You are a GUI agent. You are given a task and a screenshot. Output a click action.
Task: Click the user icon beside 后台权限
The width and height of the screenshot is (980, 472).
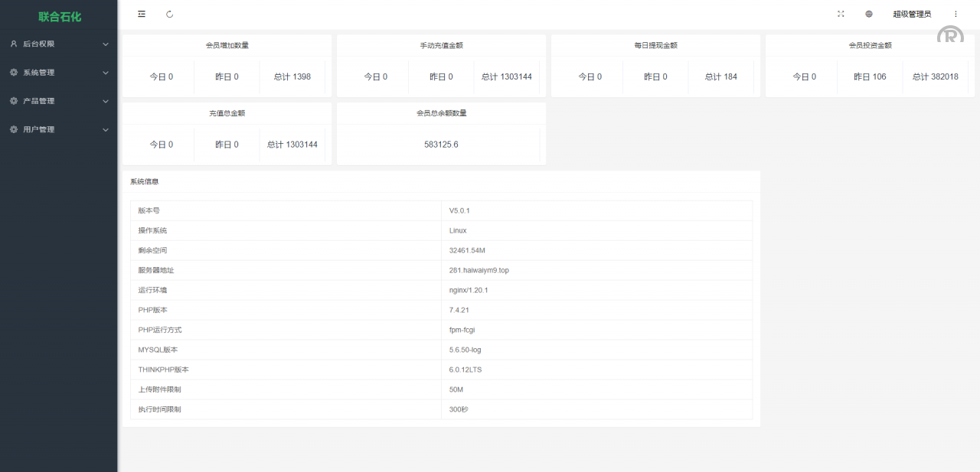(x=14, y=44)
